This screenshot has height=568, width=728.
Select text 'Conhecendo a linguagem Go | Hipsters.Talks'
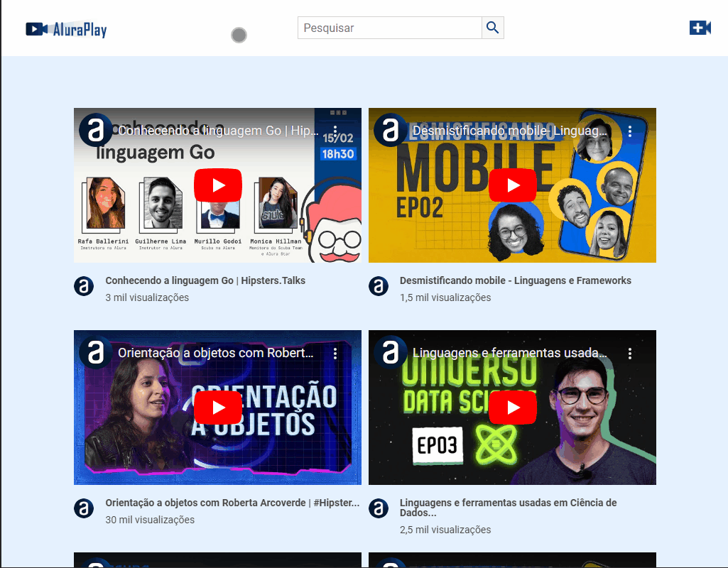(205, 280)
